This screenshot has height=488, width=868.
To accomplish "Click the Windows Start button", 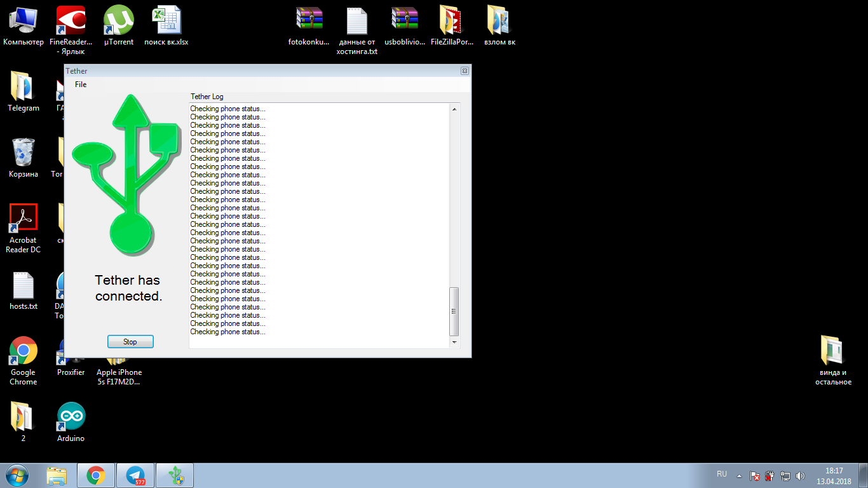I will pos(17,475).
